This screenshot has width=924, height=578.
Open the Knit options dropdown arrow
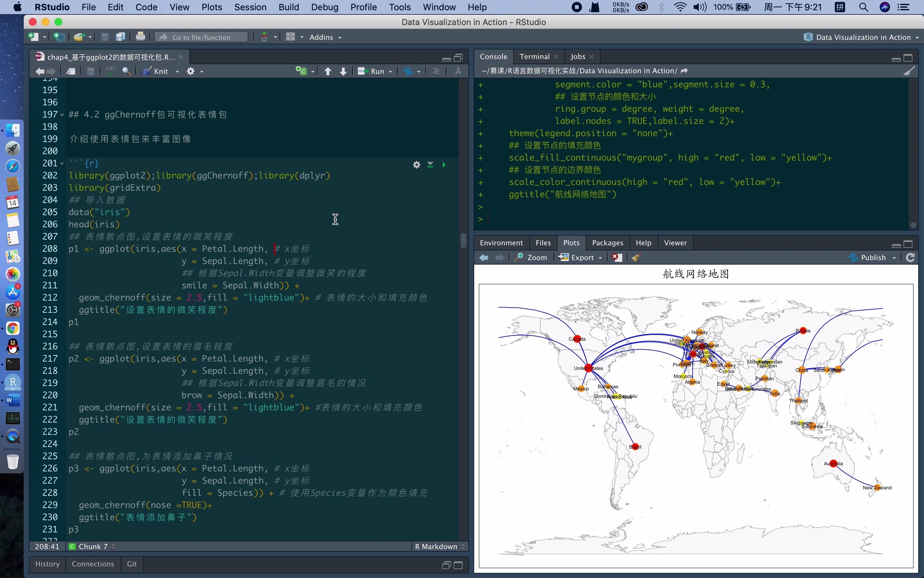point(177,72)
